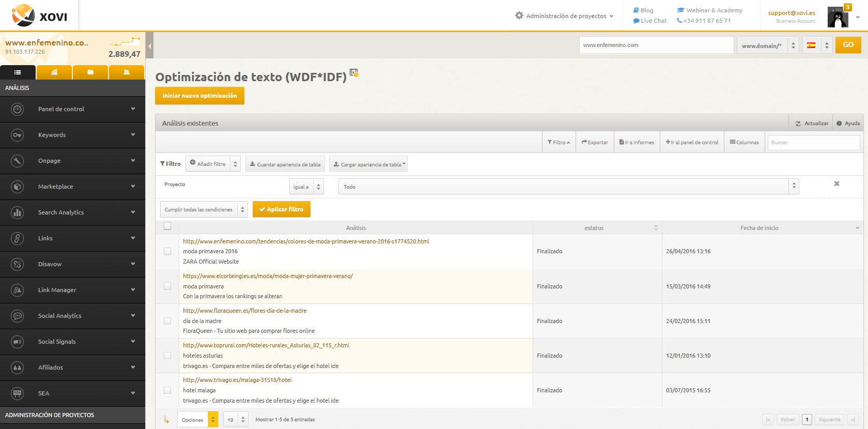This screenshot has width=868, height=429.
Task: Check the toprural.com analysis row
Action: (167, 356)
